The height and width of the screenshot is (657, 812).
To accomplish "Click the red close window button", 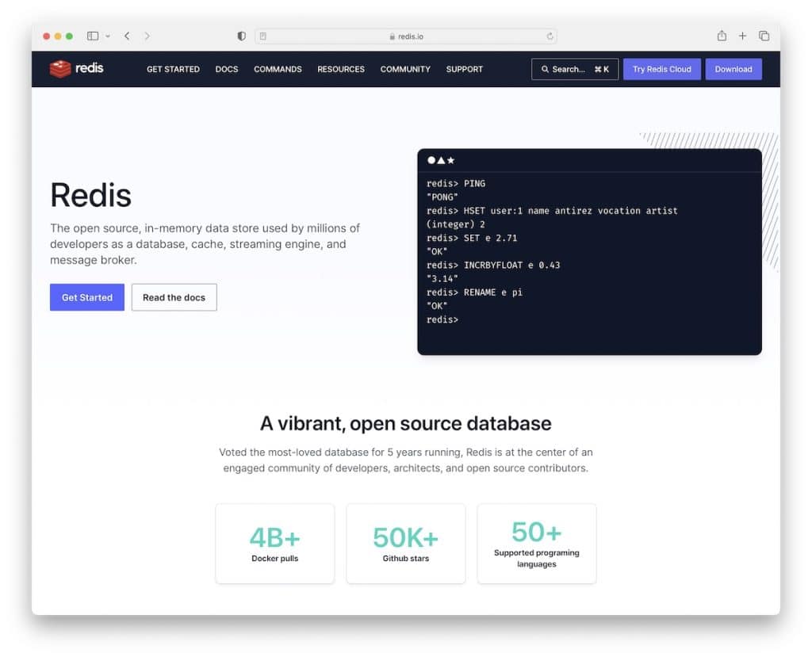I will tap(47, 36).
